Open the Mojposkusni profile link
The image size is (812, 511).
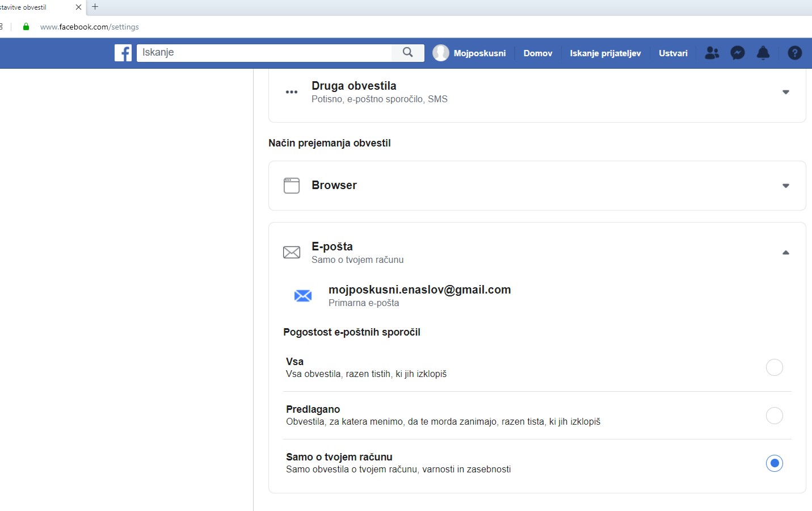479,53
